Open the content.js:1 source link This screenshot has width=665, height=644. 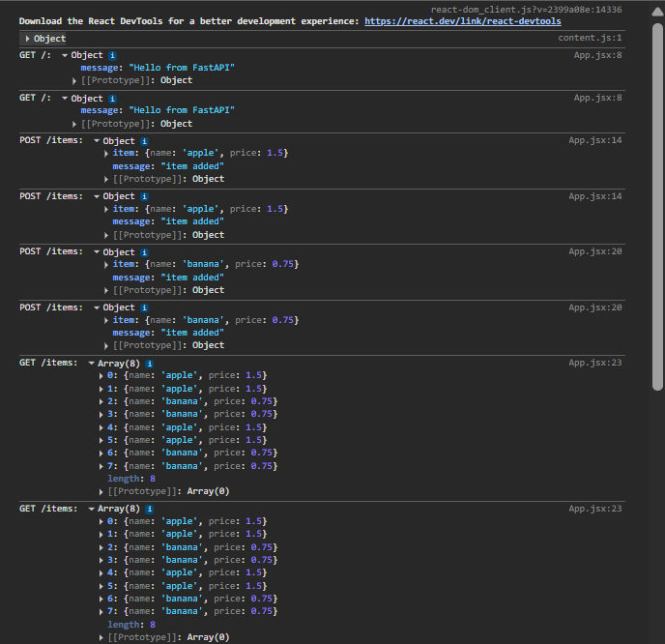pyautogui.click(x=590, y=38)
